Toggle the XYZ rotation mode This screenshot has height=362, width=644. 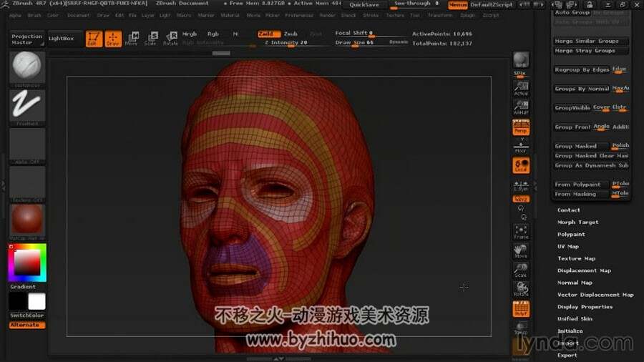click(x=521, y=199)
